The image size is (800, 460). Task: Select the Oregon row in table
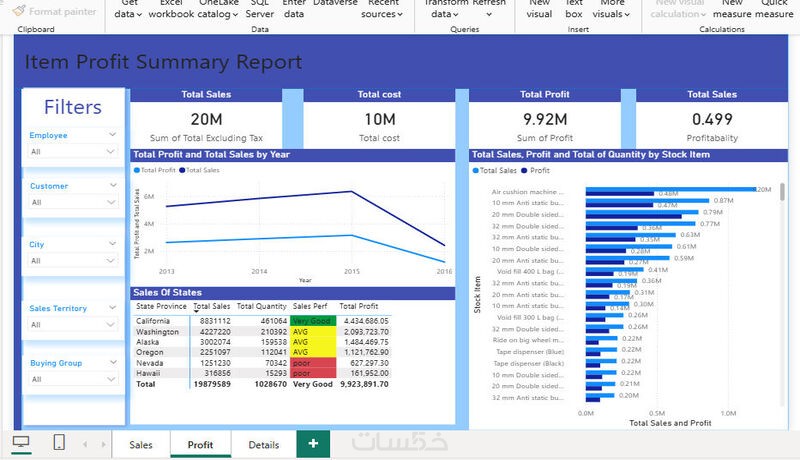click(x=262, y=352)
